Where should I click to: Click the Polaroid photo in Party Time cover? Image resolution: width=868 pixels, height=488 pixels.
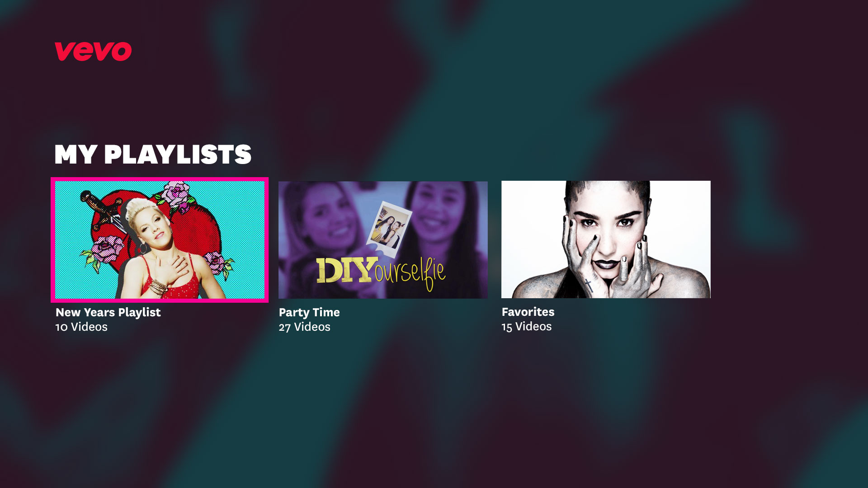(x=389, y=228)
